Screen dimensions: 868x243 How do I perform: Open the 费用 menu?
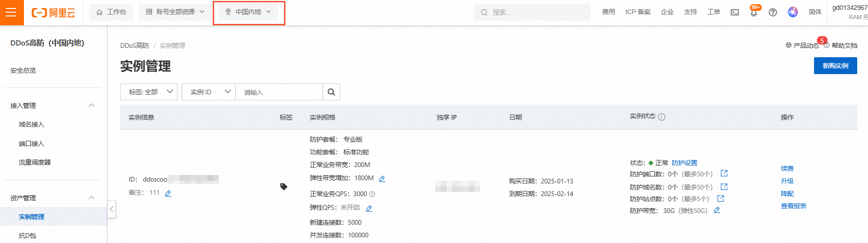point(608,12)
